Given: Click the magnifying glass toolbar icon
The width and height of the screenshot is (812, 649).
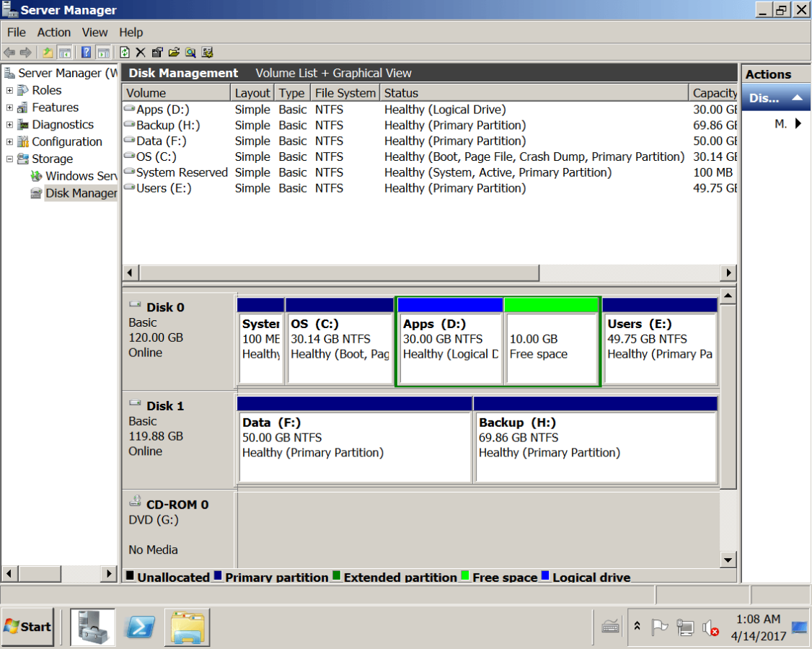Looking at the screenshot, I should pyautogui.click(x=190, y=52).
